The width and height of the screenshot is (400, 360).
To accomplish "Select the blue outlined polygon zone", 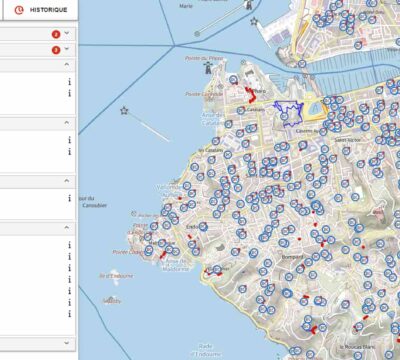I will pyautogui.click(x=289, y=114).
